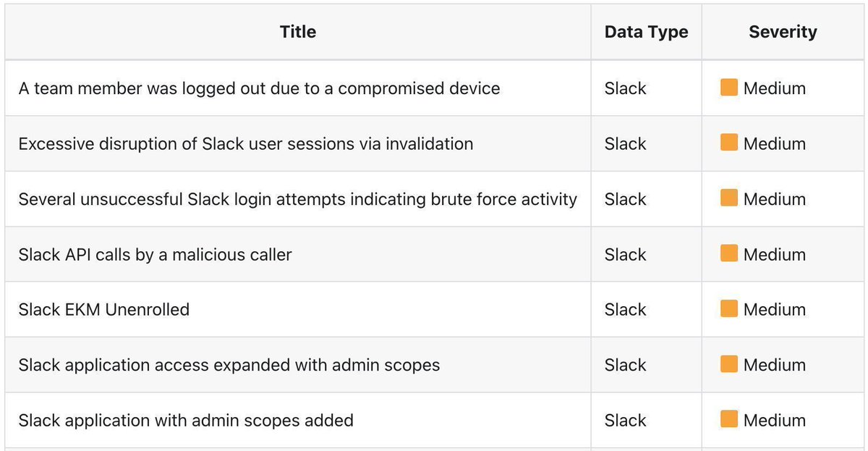Open 'Slack application access expanded with admin scopes'

(229, 365)
